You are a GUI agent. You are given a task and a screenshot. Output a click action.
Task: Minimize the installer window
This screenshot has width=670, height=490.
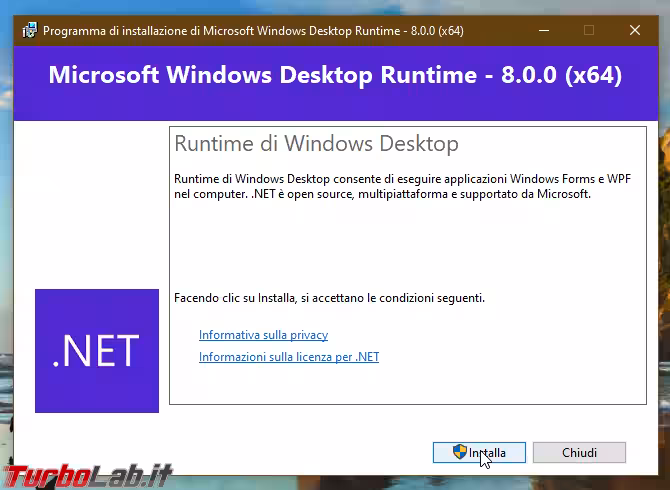click(541, 30)
